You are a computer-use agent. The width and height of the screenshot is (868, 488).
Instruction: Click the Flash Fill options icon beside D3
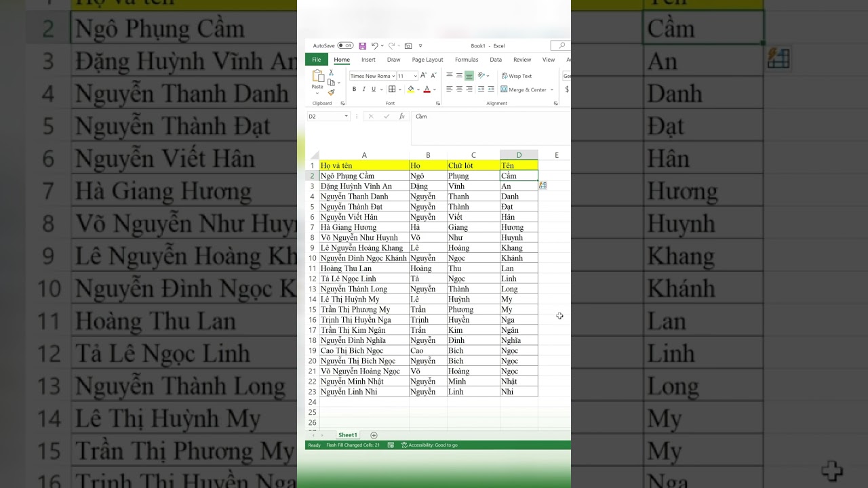(x=542, y=186)
